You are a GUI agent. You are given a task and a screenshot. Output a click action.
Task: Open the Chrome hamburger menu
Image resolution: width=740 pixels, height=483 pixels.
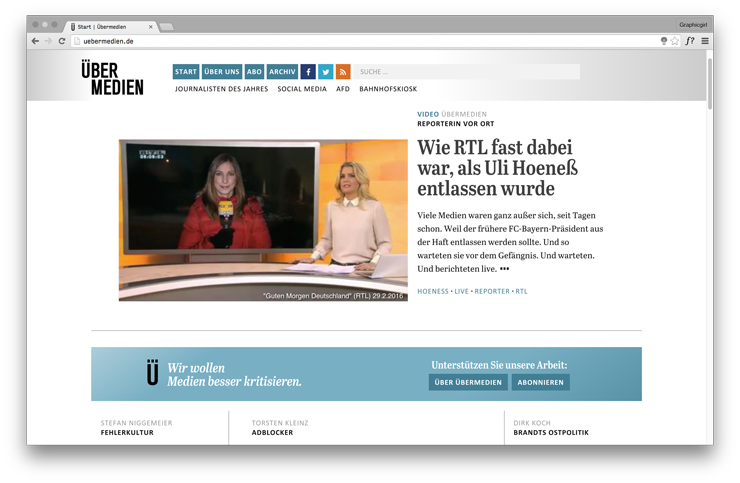[x=705, y=41]
